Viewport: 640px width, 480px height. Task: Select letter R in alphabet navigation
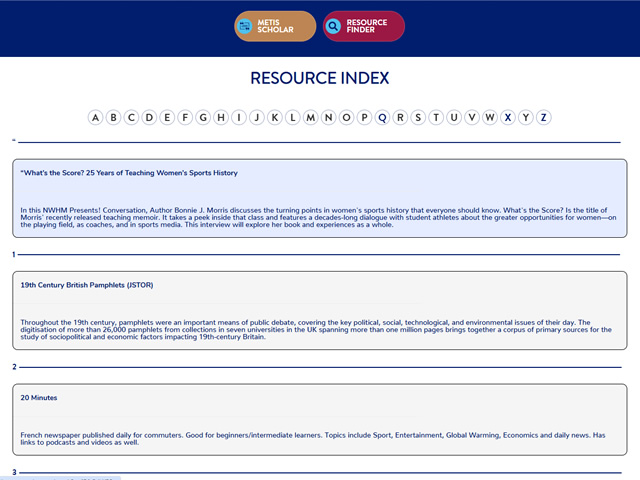[x=401, y=118]
